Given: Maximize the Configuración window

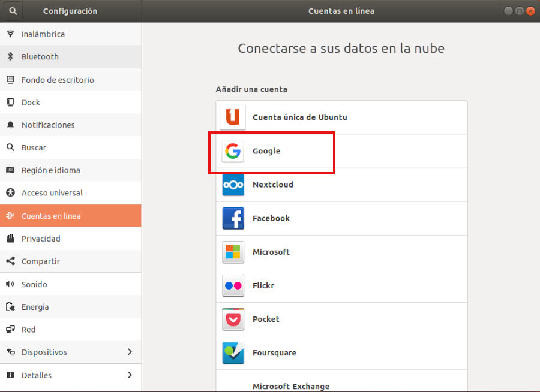Looking at the screenshot, I should point(520,11).
